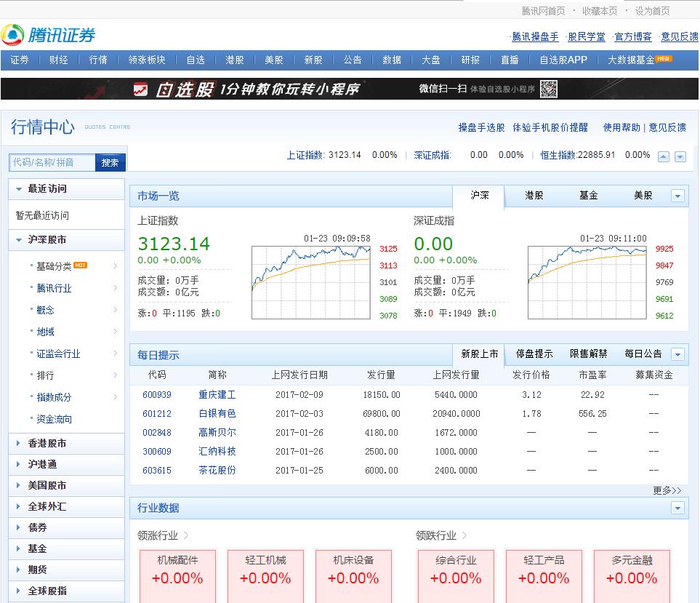Click 恒生指数 in the ticker bar
Viewport: 700px width, 603px height.
coord(558,155)
